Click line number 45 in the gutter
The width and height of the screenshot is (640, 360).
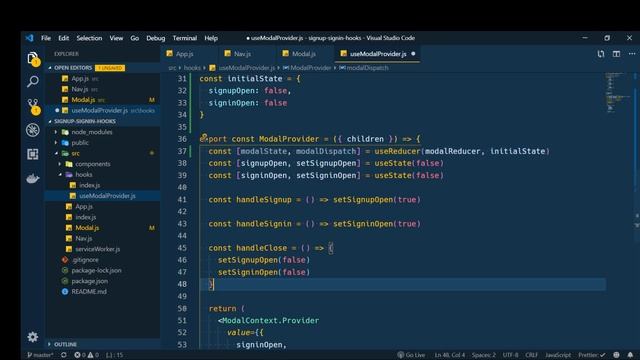point(182,248)
